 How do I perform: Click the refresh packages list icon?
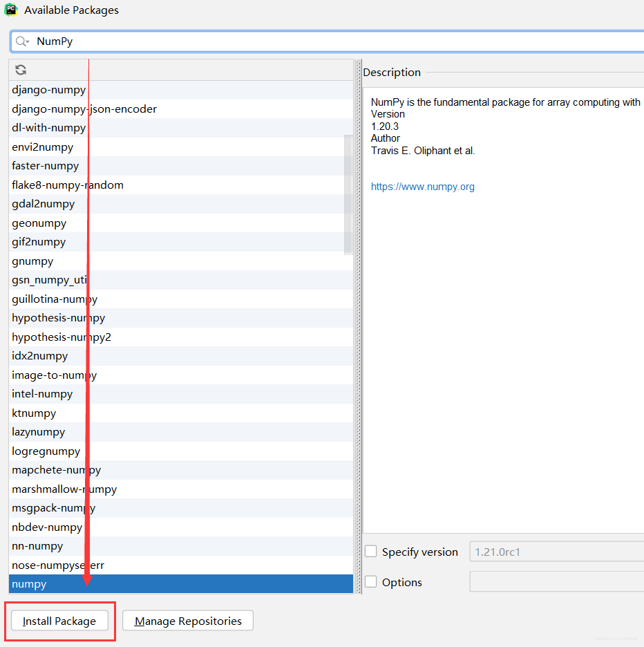(21, 70)
